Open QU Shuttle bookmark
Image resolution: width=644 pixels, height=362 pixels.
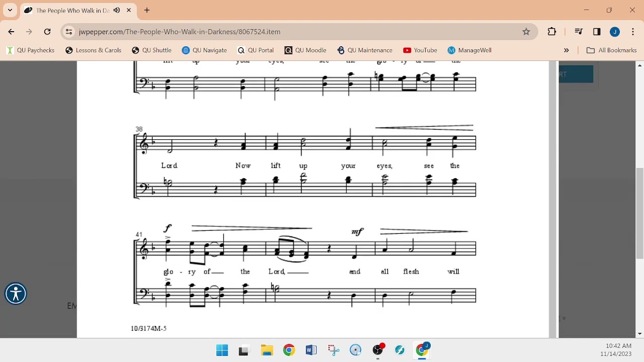click(x=151, y=50)
